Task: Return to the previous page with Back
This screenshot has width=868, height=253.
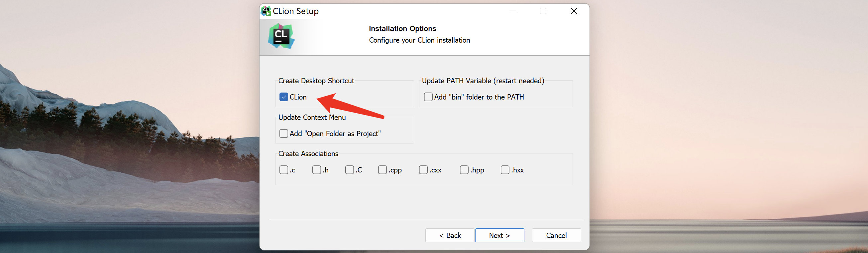Action: pos(450,235)
